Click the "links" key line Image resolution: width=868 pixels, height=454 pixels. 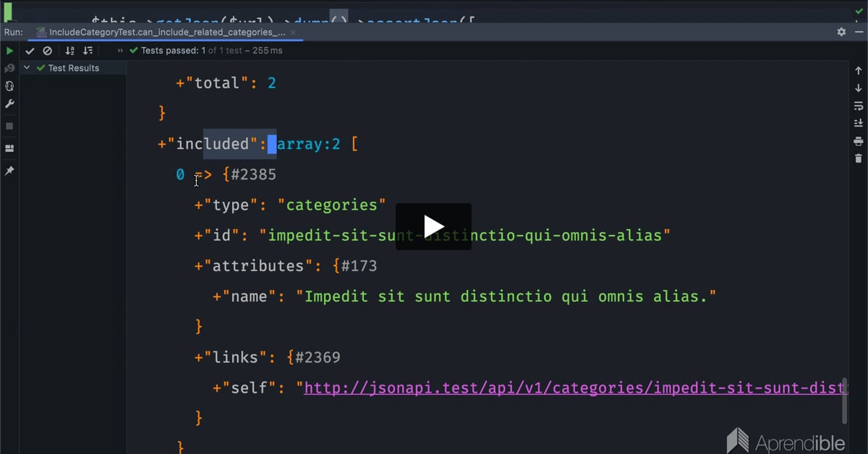[267, 357]
